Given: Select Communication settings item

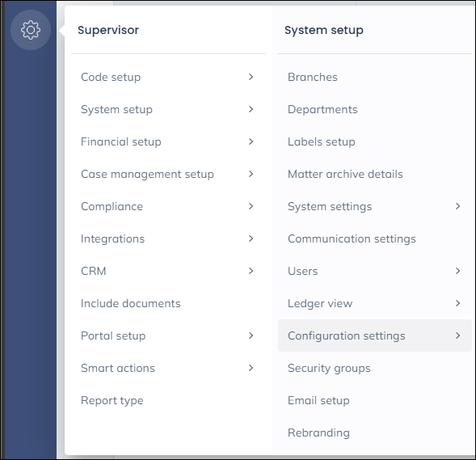Looking at the screenshot, I should [352, 238].
